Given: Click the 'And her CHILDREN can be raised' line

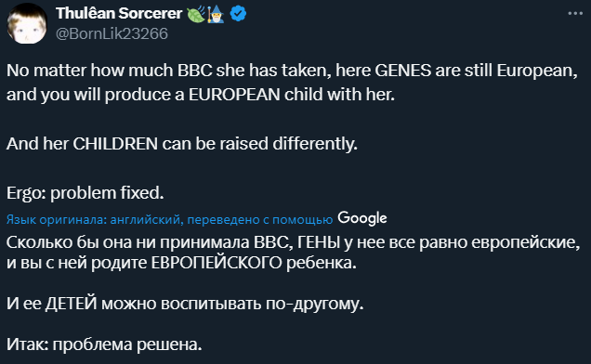Looking at the screenshot, I should point(182,144).
